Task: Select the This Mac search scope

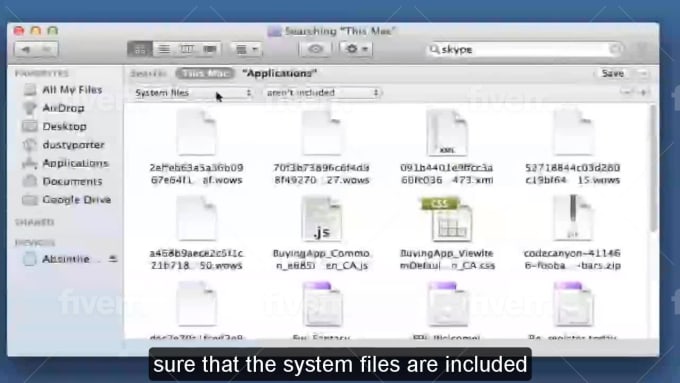Action: (205, 73)
